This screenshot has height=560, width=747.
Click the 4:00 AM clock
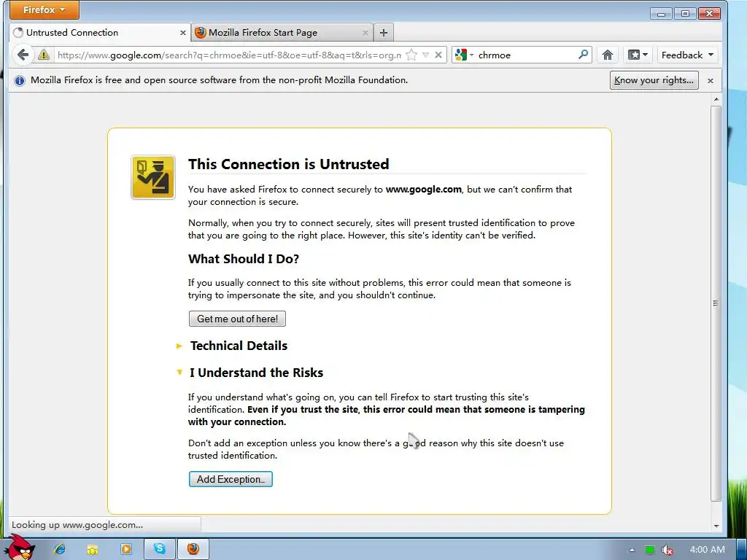[x=707, y=550]
